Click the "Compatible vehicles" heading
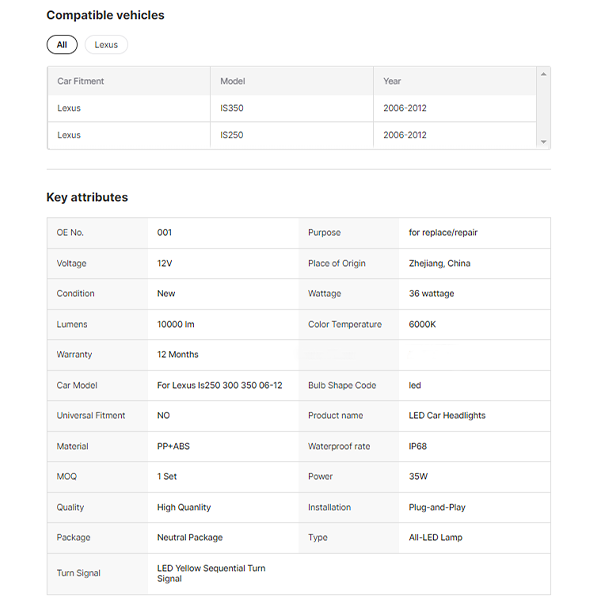Image resolution: width=600 pixels, height=600 pixels. 105,15
